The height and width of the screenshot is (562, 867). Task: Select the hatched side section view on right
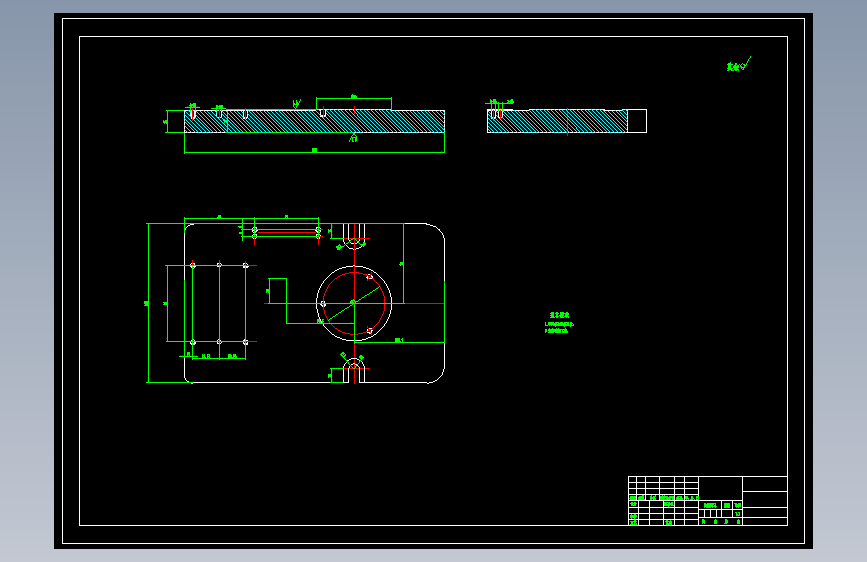click(557, 121)
